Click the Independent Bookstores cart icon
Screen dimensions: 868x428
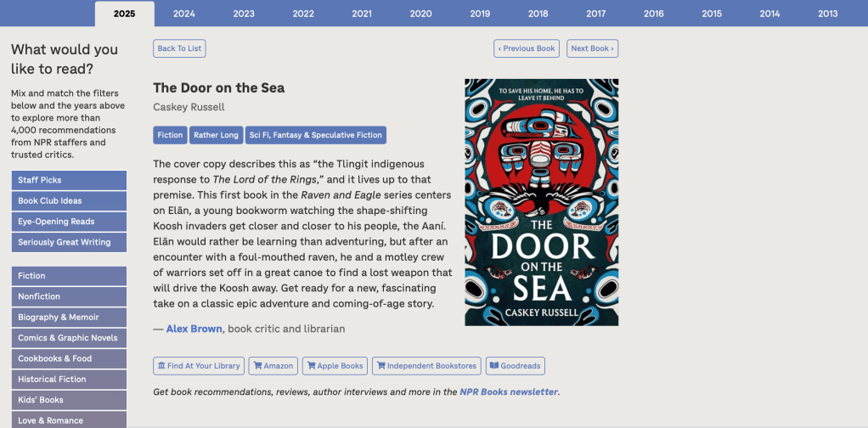(x=380, y=366)
